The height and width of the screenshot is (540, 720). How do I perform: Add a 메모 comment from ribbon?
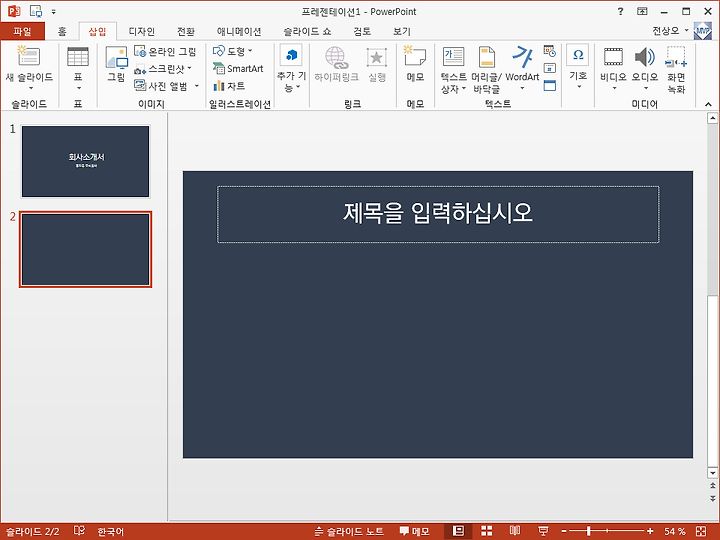tap(415, 64)
